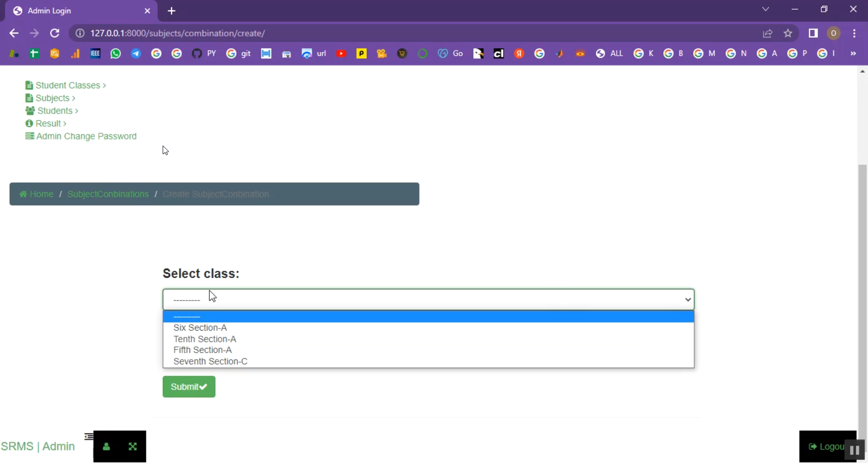Open the YouTube bookmark
The image size is (868, 463).
[x=341, y=53]
